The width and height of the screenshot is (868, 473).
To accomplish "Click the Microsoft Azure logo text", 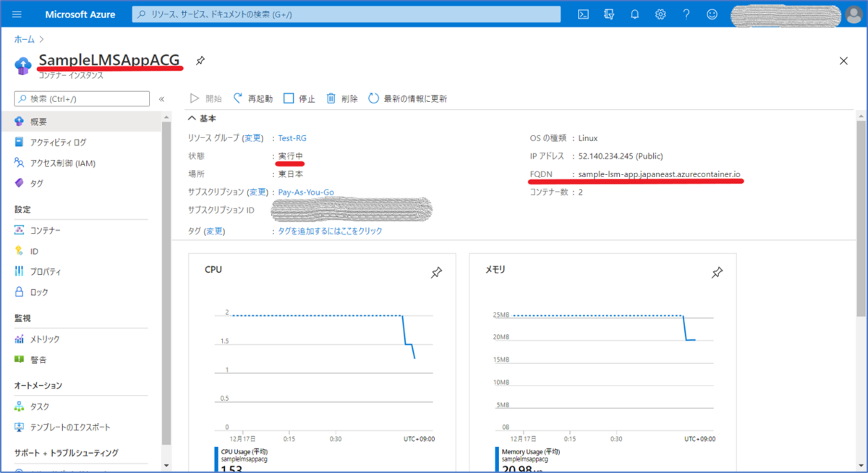I will pos(80,14).
